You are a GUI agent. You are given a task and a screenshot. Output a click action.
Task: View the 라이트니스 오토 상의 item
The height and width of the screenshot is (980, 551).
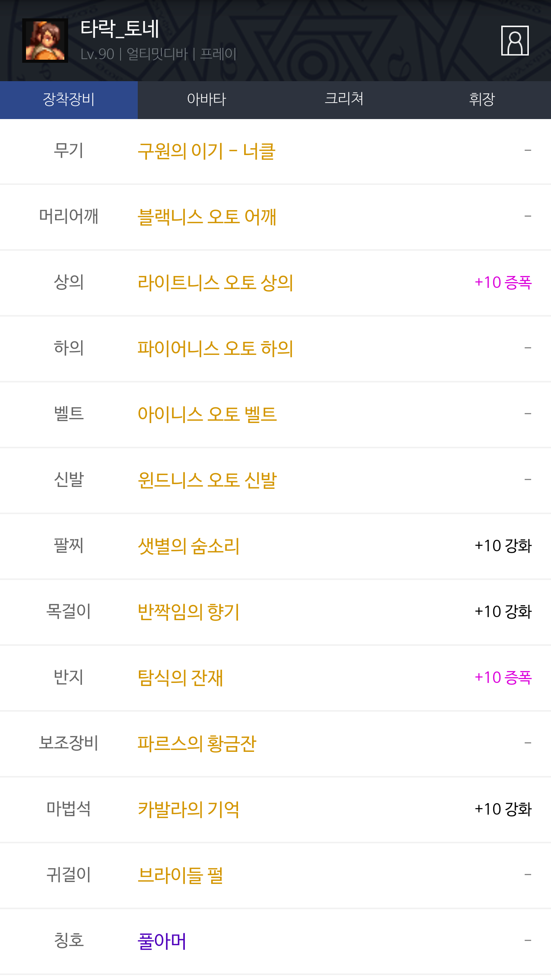[215, 283]
